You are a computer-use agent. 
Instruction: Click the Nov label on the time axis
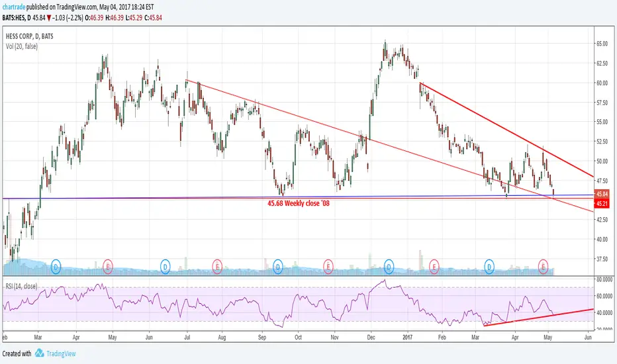tap(334, 338)
